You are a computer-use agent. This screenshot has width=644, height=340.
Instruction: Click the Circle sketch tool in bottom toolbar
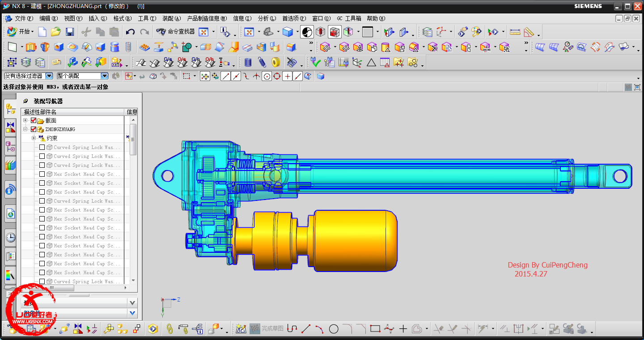[x=334, y=329]
